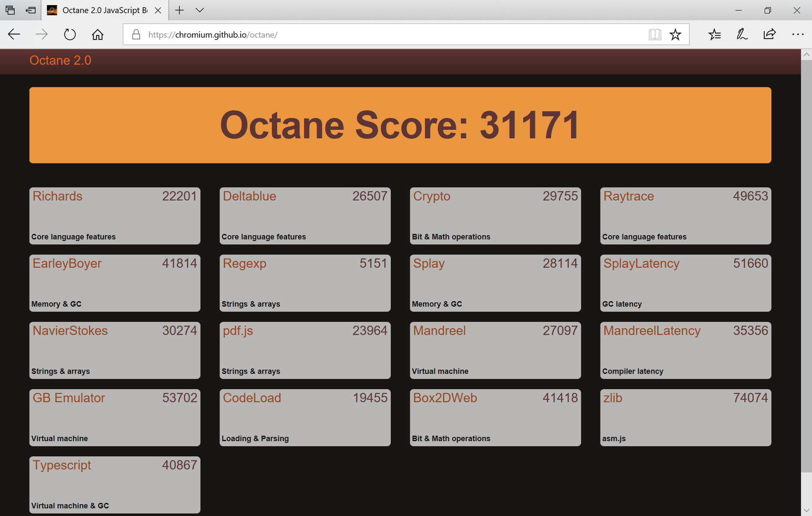Click zlib score 74074
Screen dimensions: 812x516
[x=751, y=398]
